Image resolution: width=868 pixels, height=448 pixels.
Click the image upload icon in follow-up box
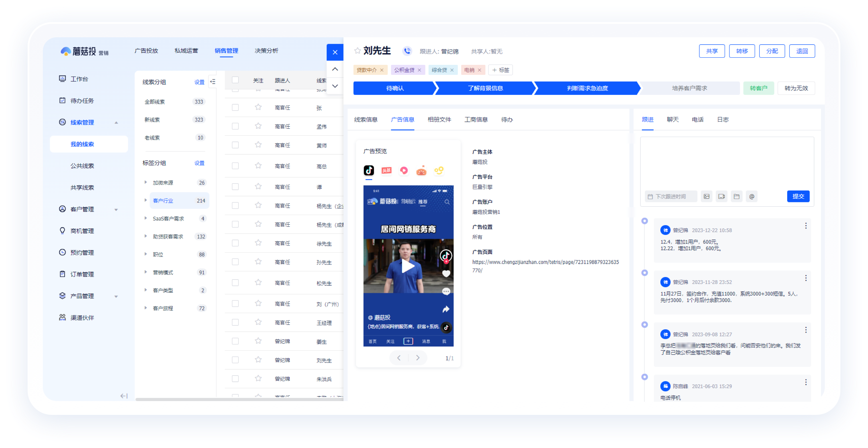706,196
